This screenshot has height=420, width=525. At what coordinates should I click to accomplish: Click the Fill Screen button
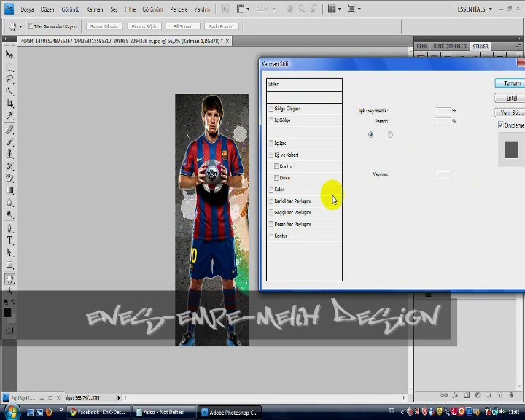[x=183, y=26]
